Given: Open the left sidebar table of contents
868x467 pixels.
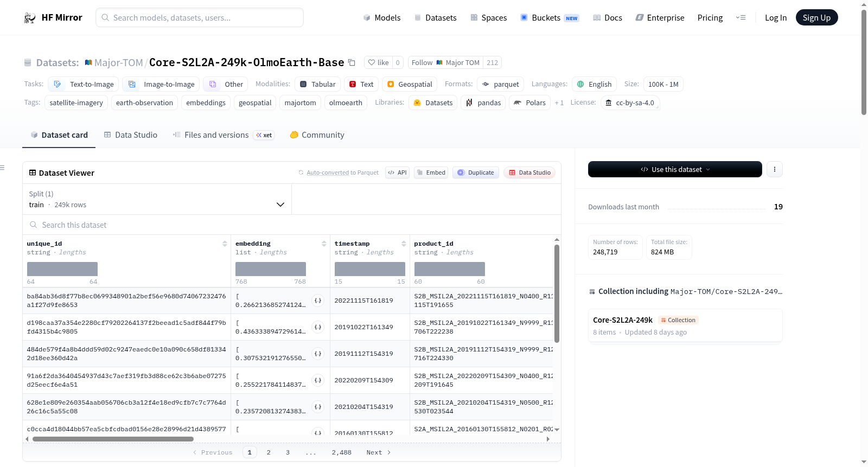Looking at the screenshot, I should point(3,168).
